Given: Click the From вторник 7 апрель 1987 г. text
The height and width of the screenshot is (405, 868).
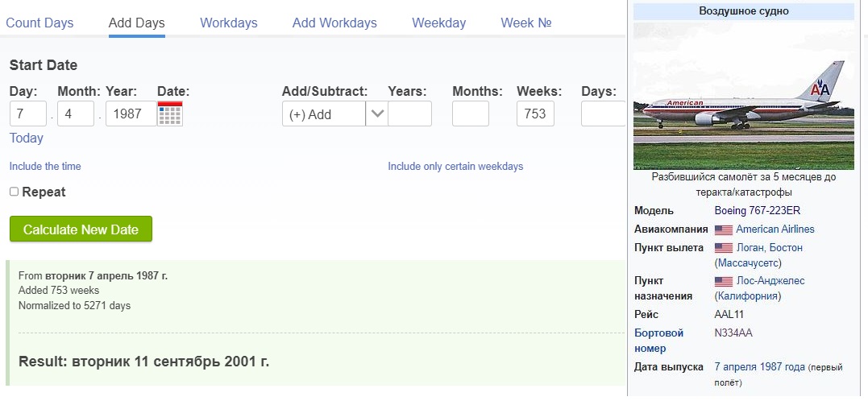Looking at the screenshot, I should [93, 275].
